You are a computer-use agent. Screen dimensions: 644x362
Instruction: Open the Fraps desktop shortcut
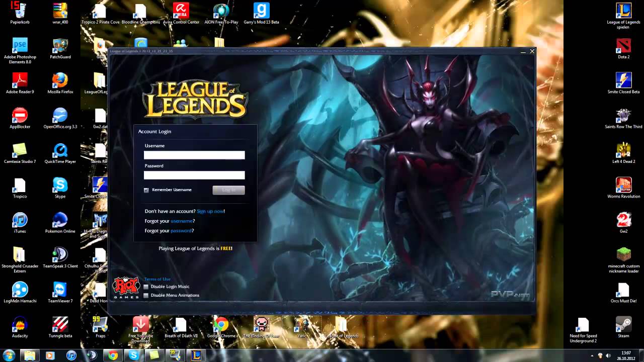point(101,327)
